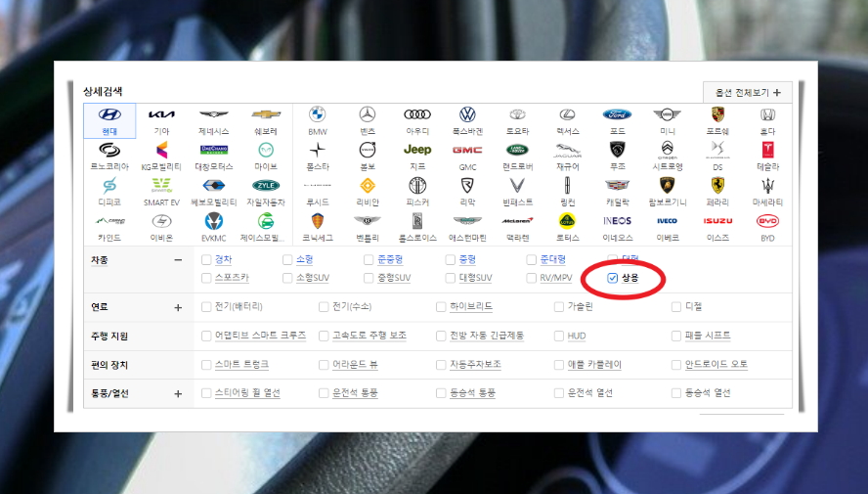The image size is (868, 494).
Task: Check the 어라운드 뷰 checkbox
Action: 324,365
